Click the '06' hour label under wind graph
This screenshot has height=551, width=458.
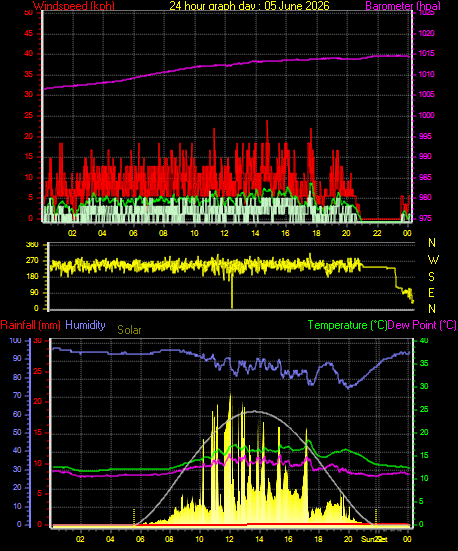(133, 233)
